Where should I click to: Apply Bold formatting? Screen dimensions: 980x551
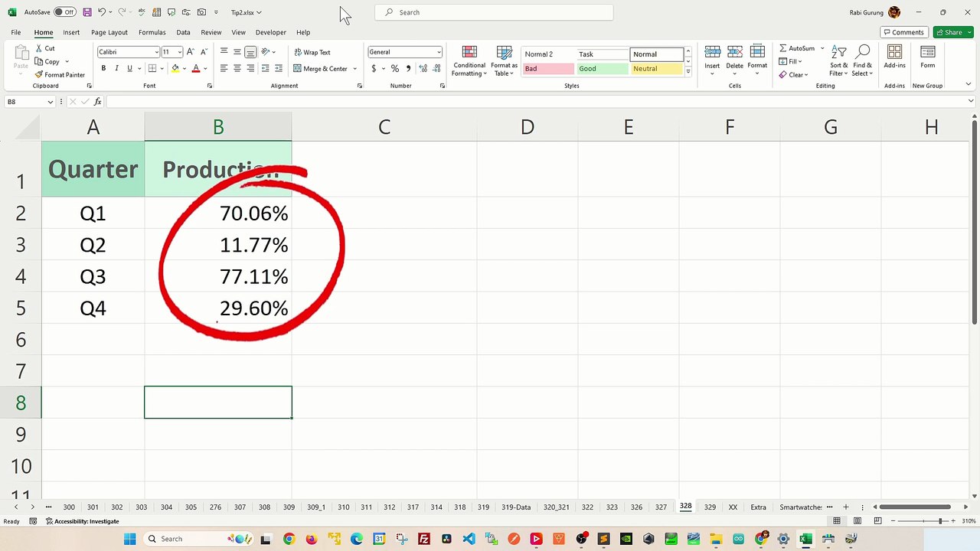coord(103,68)
